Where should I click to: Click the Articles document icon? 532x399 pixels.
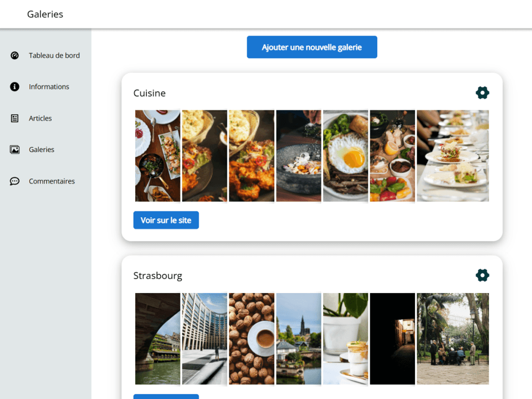pos(14,119)
